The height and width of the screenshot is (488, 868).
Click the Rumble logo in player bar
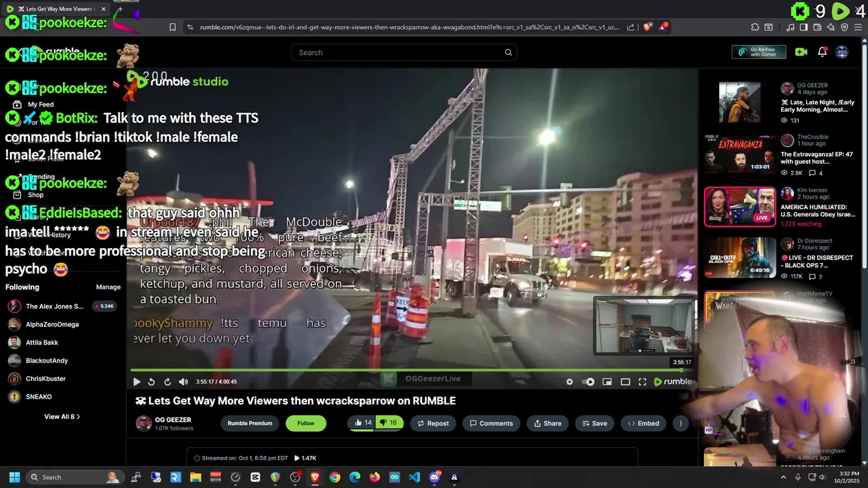pyautogui.click(x=673, y=382)
